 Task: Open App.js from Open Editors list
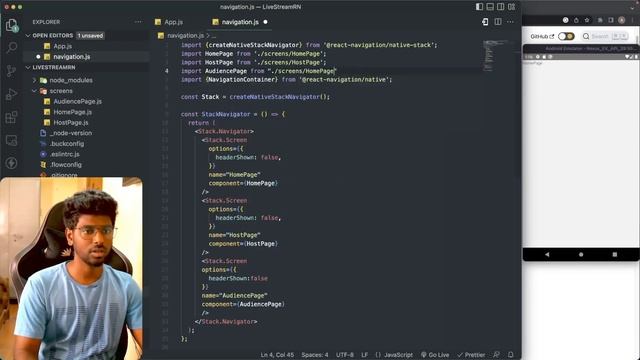click(x=62, y=46)
